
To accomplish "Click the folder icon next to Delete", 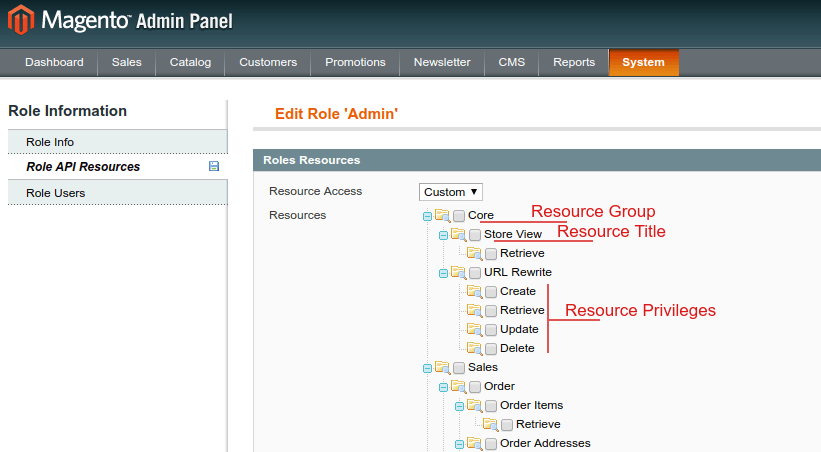I will [x=474, y=348].
